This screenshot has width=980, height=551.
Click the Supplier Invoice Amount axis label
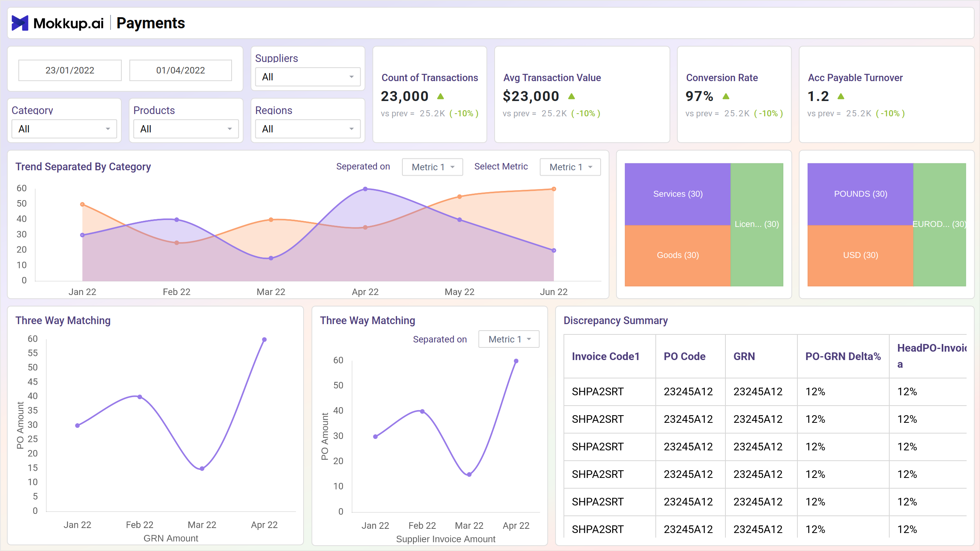(446, 539)
